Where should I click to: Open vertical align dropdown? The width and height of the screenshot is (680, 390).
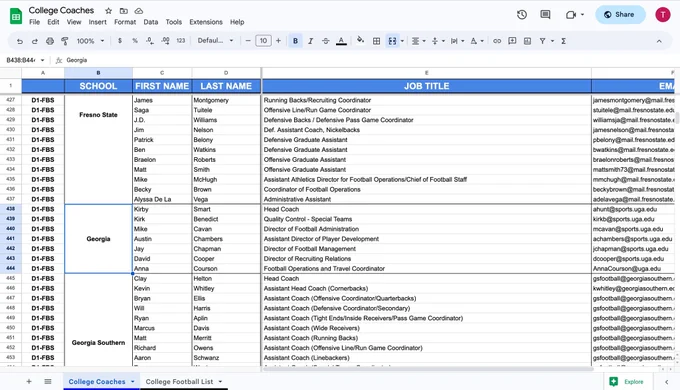[438, 41]
